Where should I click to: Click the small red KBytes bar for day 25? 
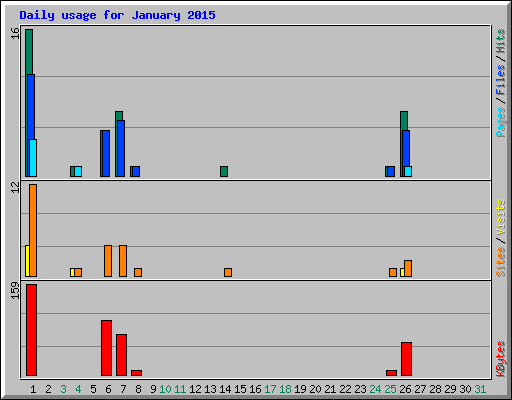(391, 373)
